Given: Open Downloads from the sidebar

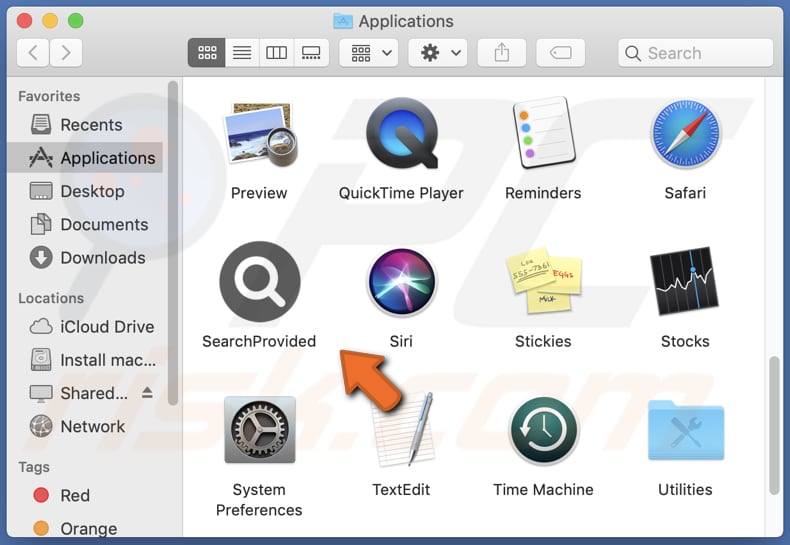Looking at the screenshot, I should 85,257.
